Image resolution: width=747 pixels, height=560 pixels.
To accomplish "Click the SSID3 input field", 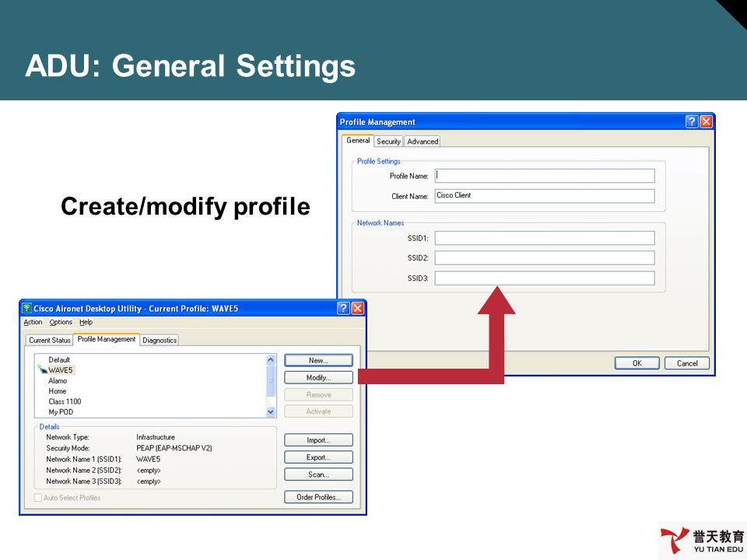I will click(x=545, y=278).
